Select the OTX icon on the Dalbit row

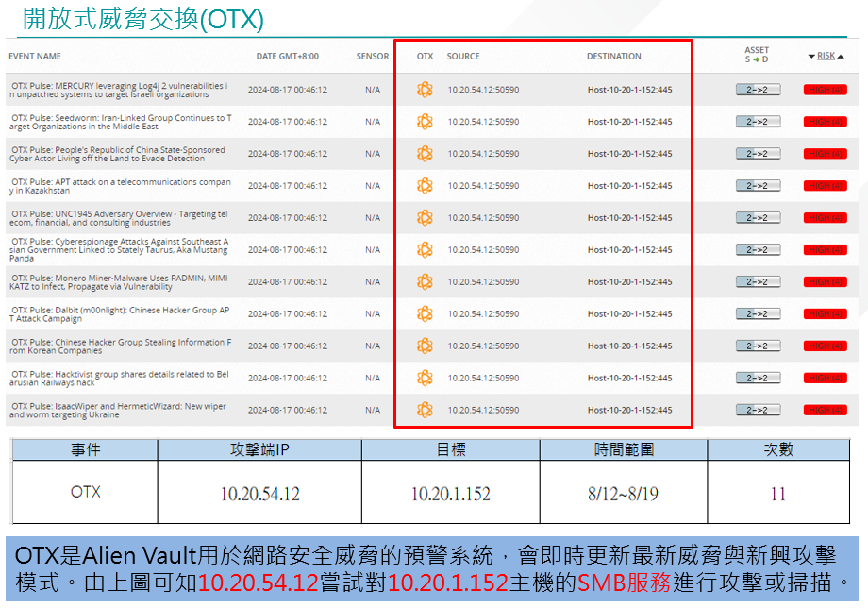[x=425, y=314]
